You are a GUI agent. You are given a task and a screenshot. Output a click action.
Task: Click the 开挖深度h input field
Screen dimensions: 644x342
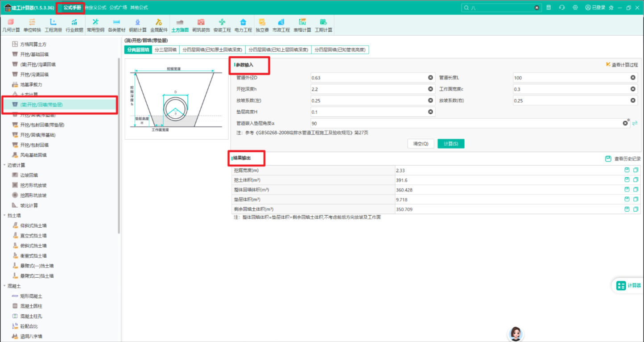click(373, 89)
